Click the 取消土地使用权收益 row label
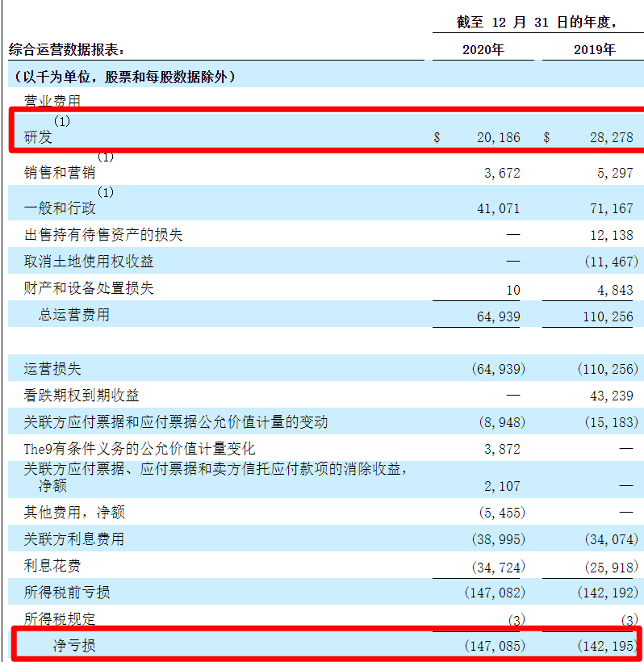The width and height of the screenshot is (644, 662). click(x=89, y=262)
